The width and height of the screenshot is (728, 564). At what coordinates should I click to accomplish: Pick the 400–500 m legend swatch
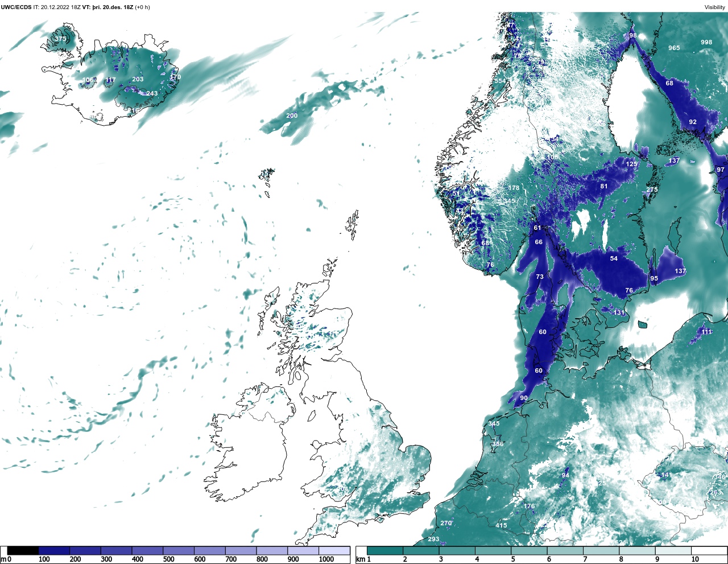147,550
